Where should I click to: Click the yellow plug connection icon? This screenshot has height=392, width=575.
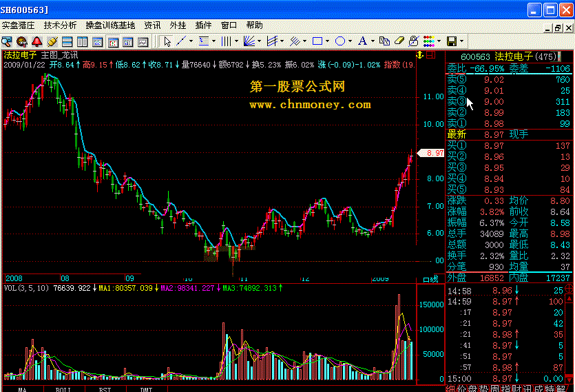point(52,41)
